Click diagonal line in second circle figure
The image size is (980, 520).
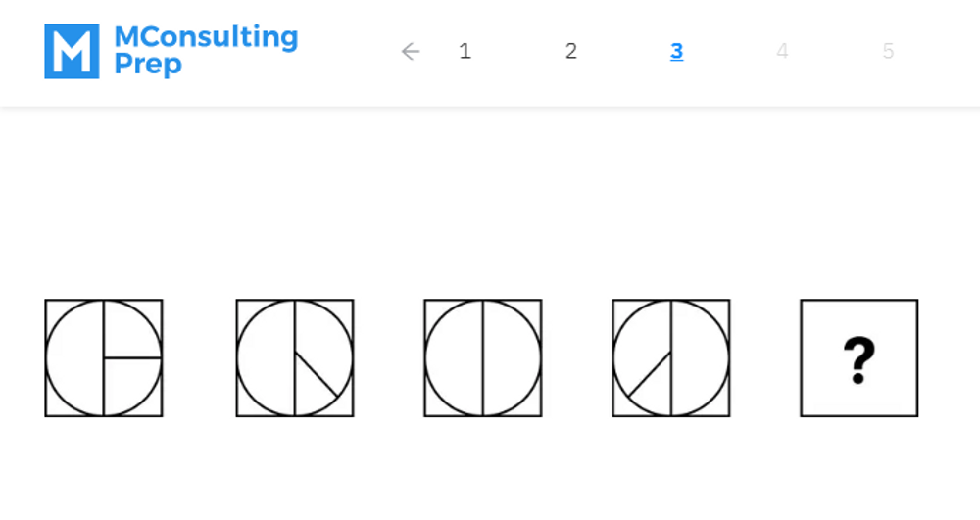tap(317, 375)
